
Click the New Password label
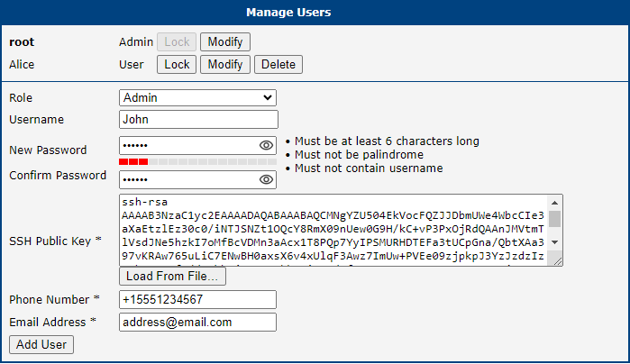(48, 150)
